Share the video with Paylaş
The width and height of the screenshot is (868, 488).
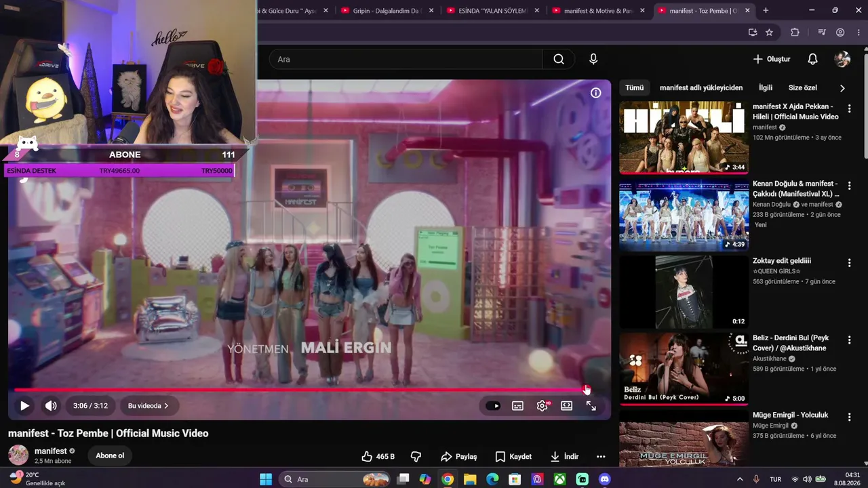coord(459,456)
